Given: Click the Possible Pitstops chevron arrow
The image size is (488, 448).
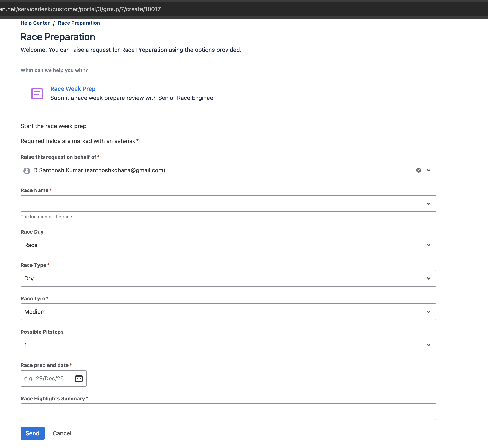Looking at the screenshot, I should (428, 345).
